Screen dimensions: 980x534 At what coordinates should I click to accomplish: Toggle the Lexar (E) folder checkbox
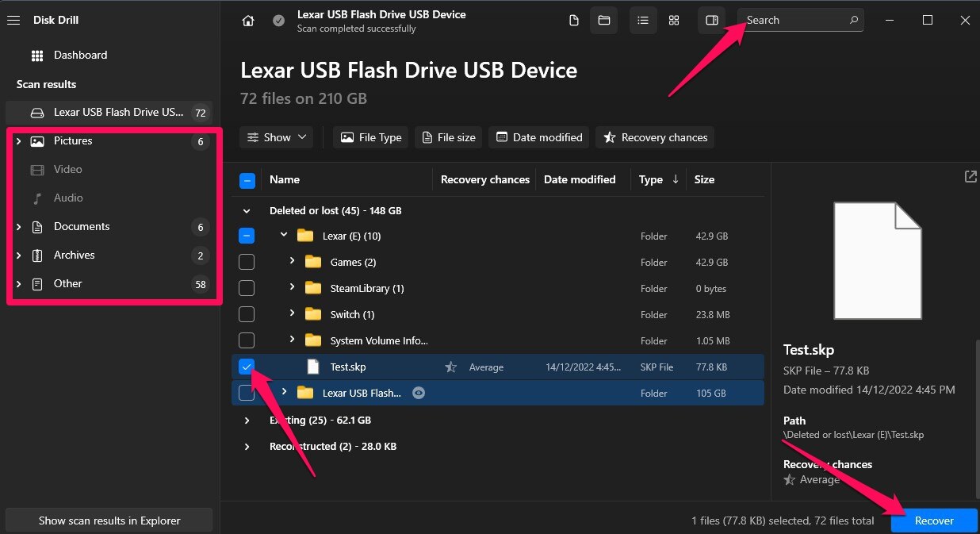tap(247, 236)
